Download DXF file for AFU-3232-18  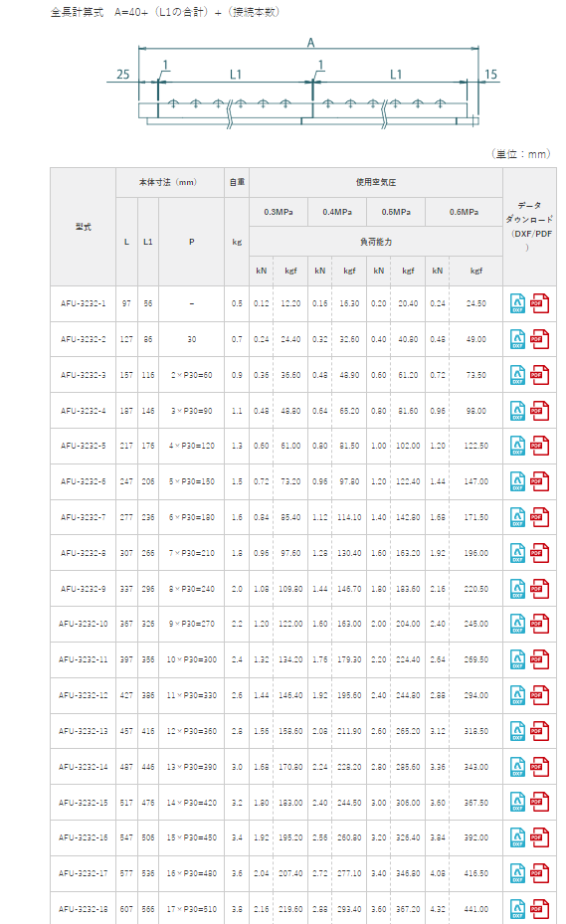coord(517,909)
